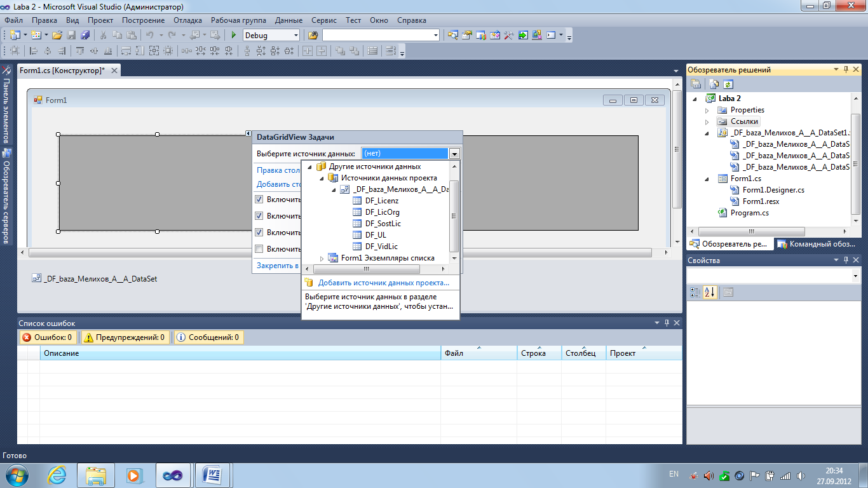Expand the Ссылки node in Solution Explorer
868x488 pixels.
(707, 121)
